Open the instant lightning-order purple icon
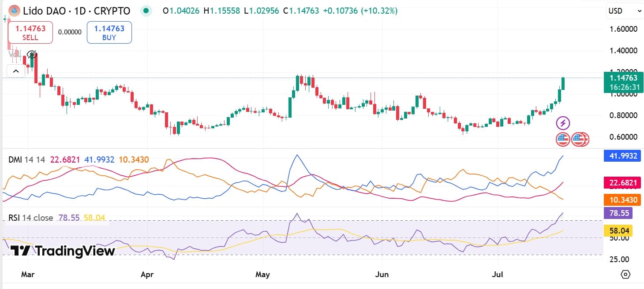The width and height of the screenshot is (644, 289). (563, 122)
